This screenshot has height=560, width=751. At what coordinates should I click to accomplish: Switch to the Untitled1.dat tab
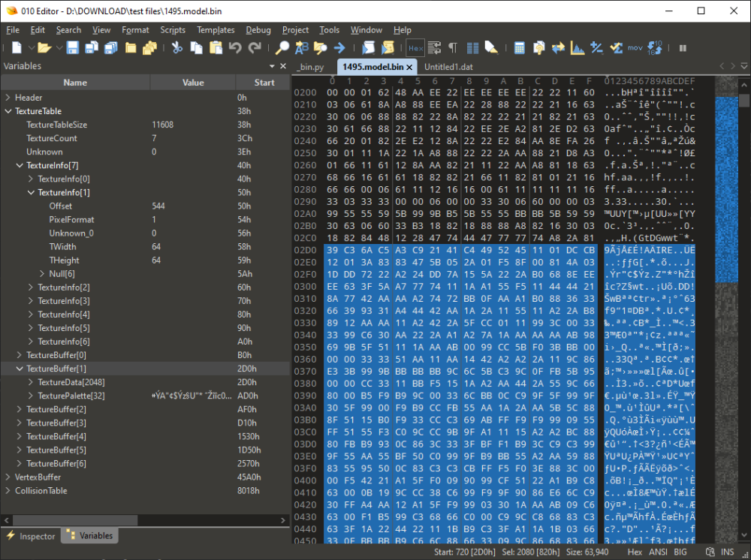point(448,67)
